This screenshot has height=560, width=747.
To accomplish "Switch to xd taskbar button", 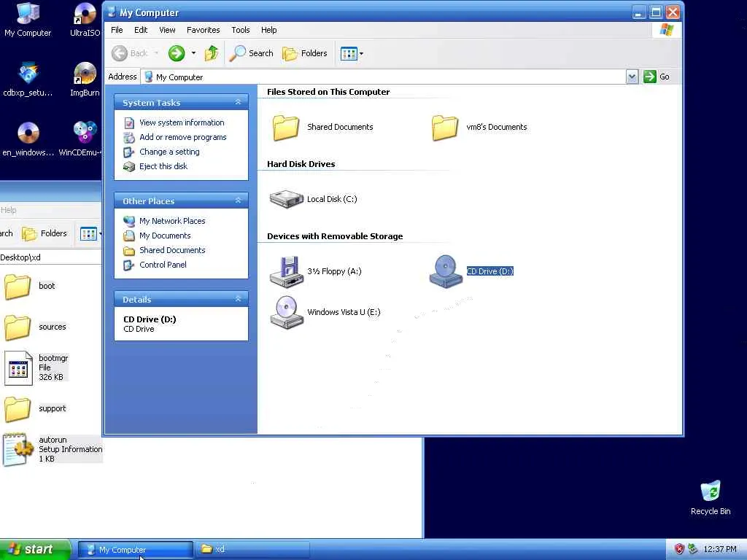I will tap(253, 550).
